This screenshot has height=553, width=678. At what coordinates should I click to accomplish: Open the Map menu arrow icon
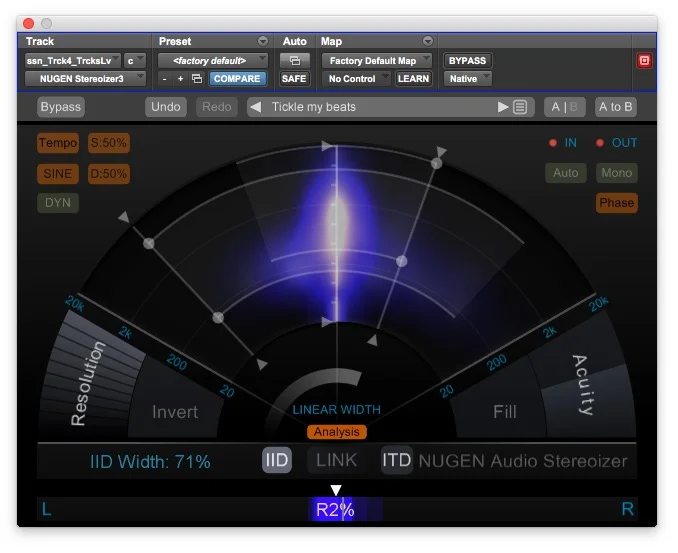click(x=428, y=41)
